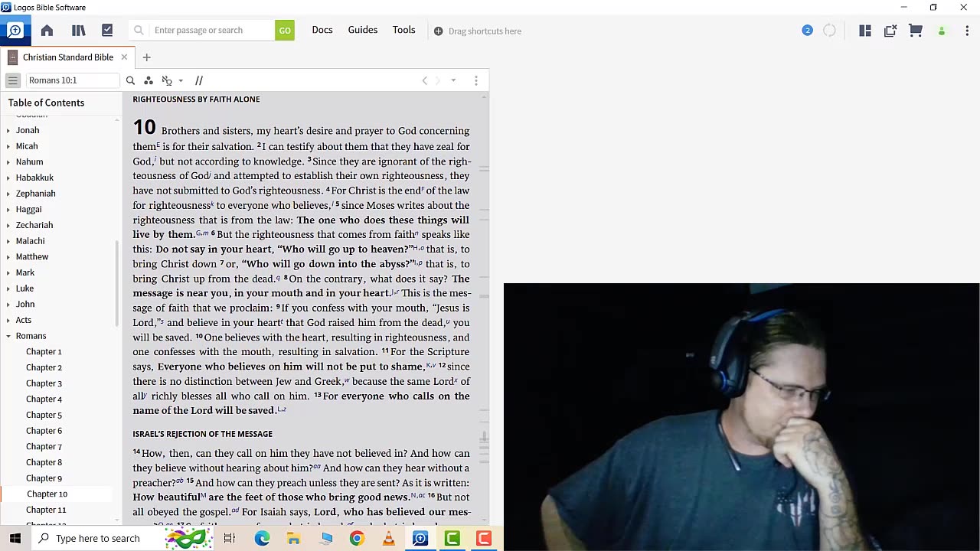Click the Righteousness by Faith Alone heading
This screenshot has height=551, width=980.
[x=196, y=99]
